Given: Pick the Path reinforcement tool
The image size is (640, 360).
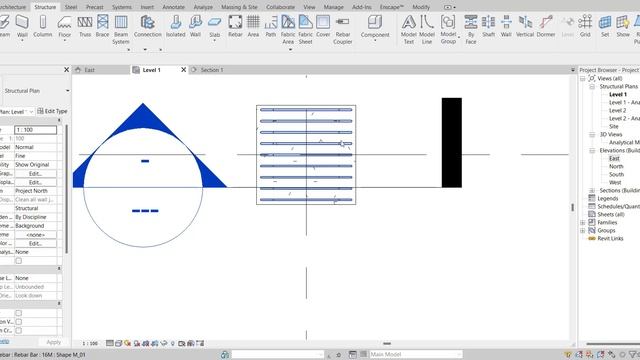Looking at the screenshot, I should point(271,27).
